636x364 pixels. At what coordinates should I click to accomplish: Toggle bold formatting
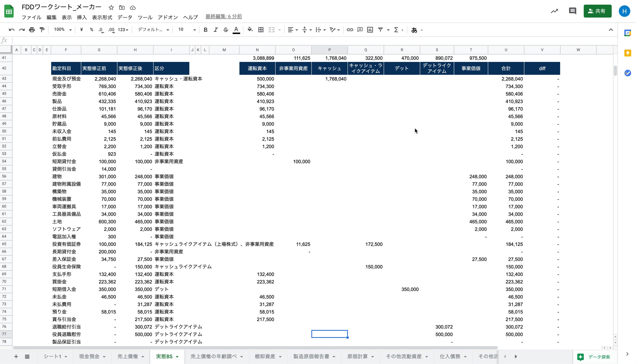[206, 30]
